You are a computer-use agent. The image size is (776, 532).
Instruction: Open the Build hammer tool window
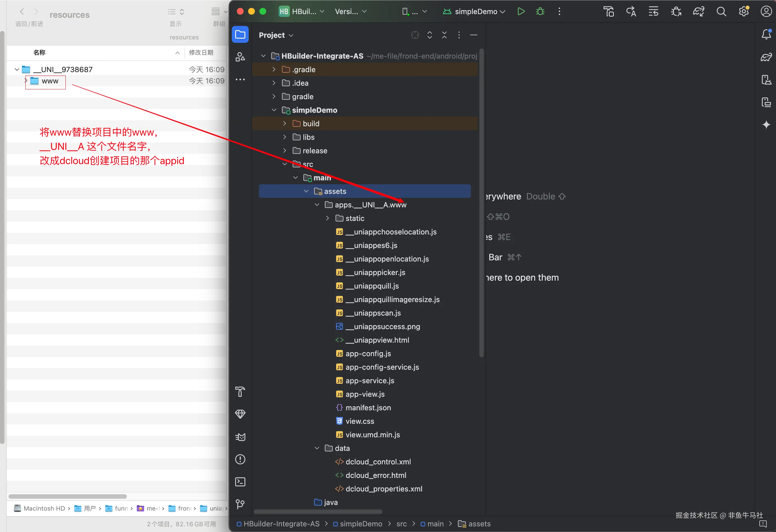pos(240,391)
